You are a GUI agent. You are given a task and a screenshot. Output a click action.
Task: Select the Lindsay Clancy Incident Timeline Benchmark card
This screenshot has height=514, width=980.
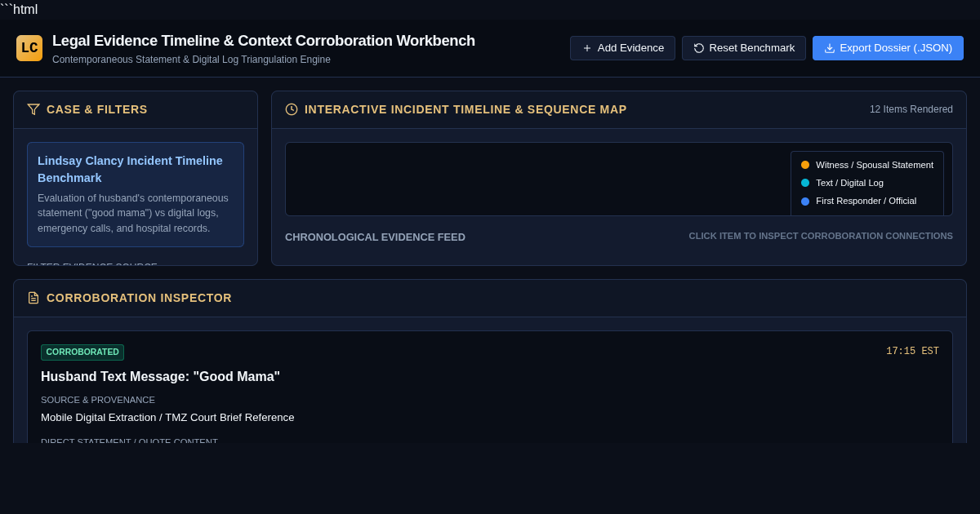coord(136,194)
